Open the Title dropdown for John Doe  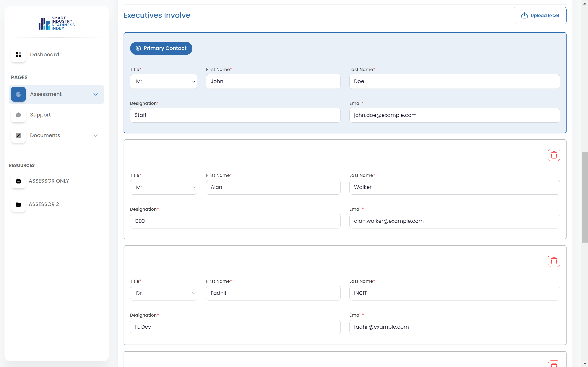click(164, 81)
